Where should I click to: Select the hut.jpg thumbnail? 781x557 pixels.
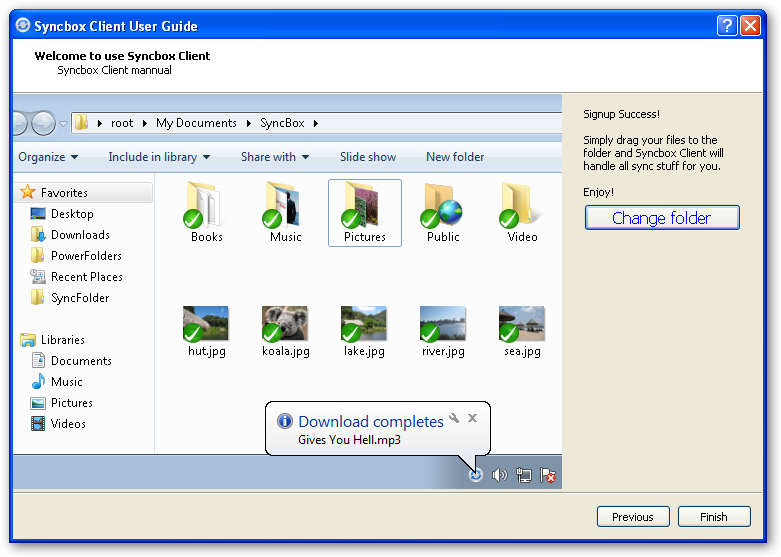(205, 323)
